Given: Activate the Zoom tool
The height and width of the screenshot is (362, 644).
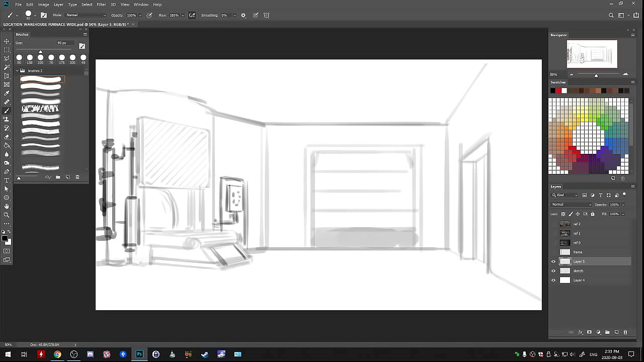Looking at the screenshot, I should (7, 215).
